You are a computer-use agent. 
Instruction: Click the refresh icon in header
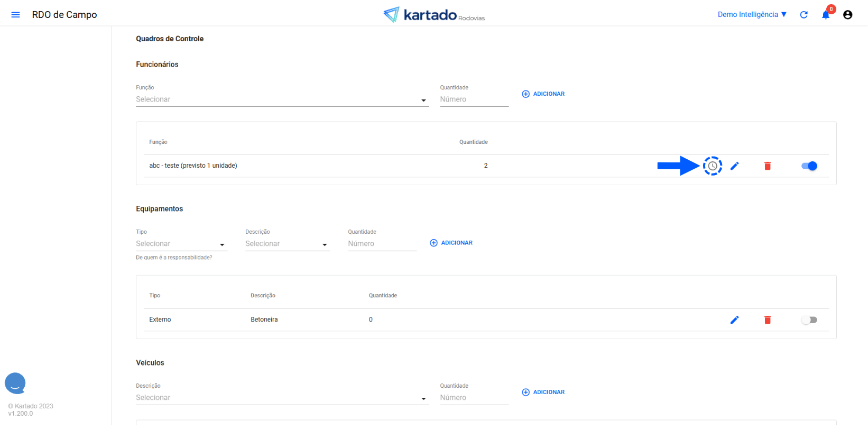tap(804, 15)
